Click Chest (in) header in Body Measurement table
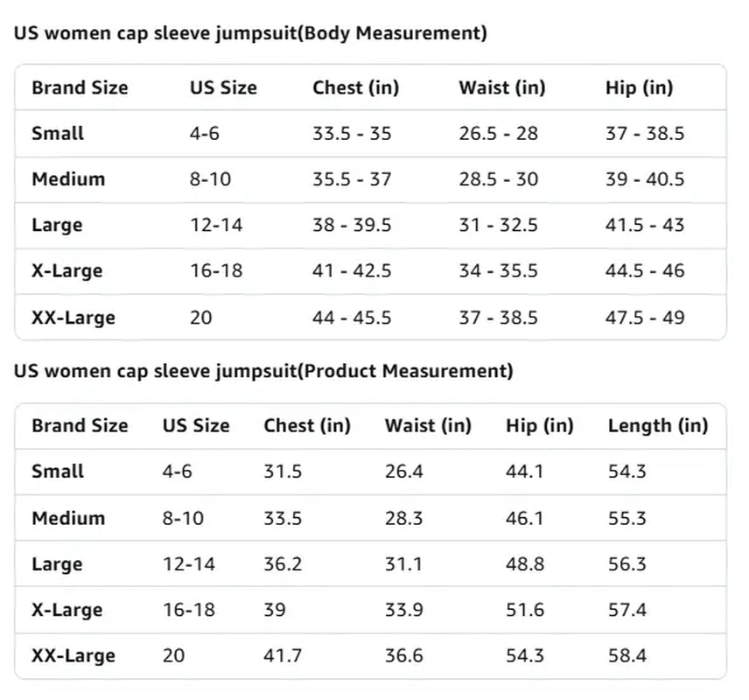 coord(355,87)
